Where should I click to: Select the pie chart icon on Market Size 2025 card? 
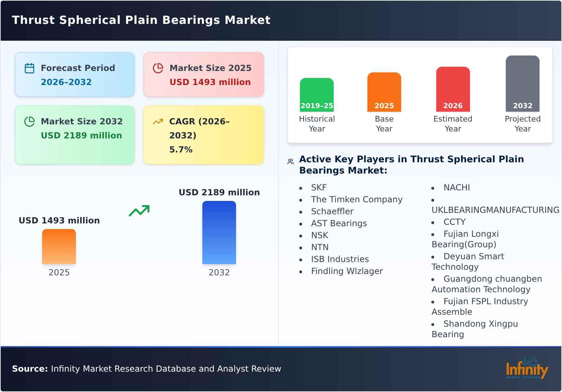(x=158, y=68)
